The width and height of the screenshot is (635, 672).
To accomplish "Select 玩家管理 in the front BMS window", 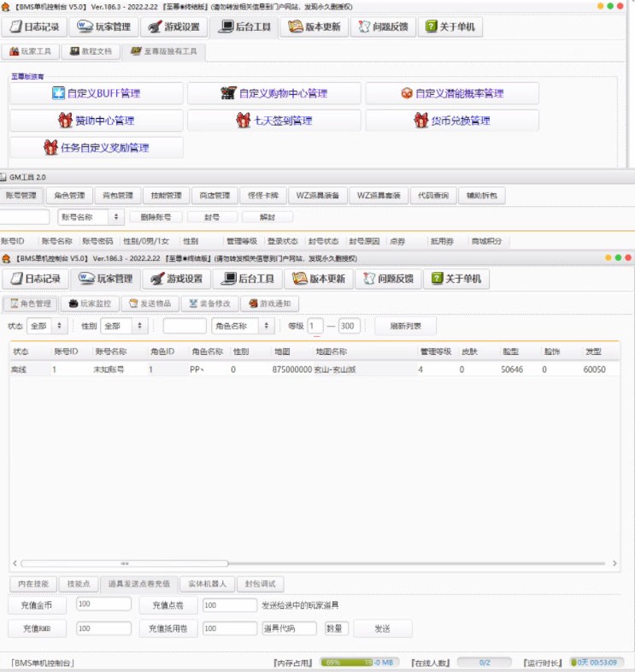I will pyautogui.click(x=105, y=279).
